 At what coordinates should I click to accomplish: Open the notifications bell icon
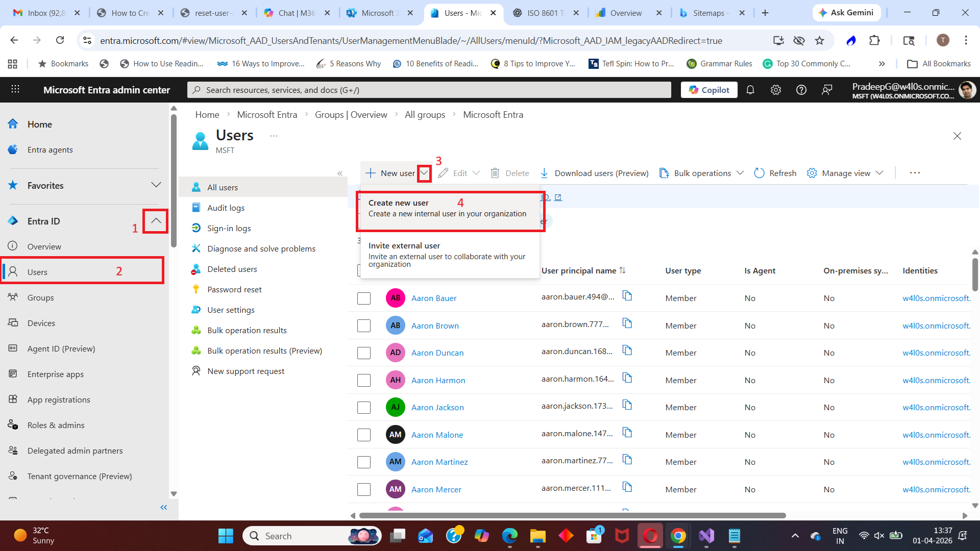point(750,90)
